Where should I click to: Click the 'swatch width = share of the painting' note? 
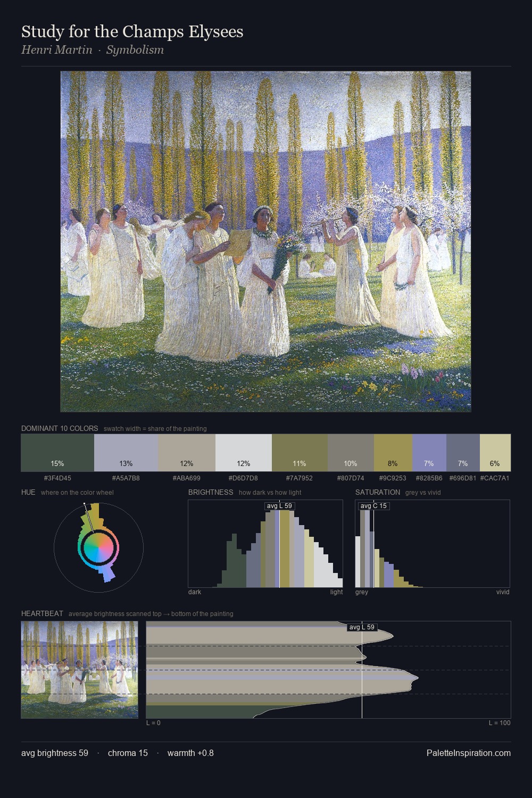[x=155, y=429]
